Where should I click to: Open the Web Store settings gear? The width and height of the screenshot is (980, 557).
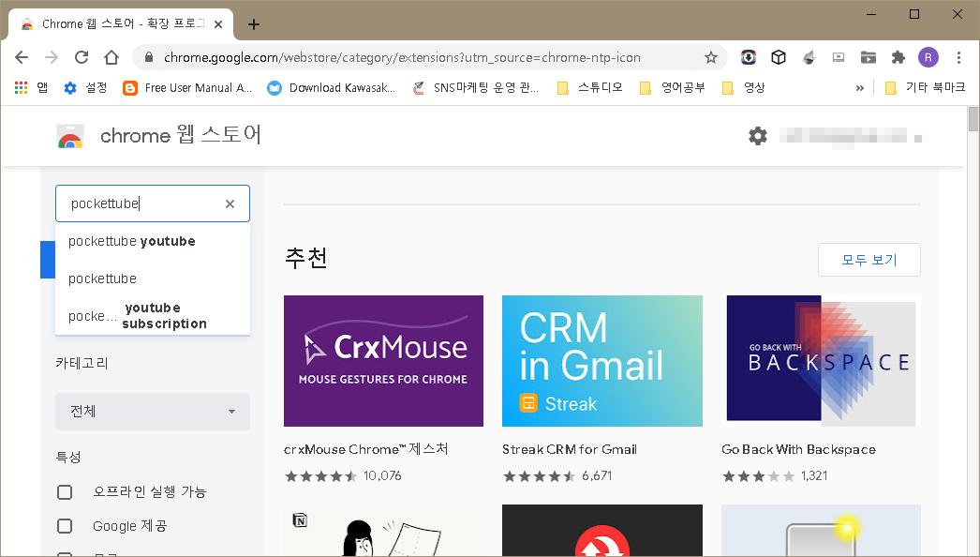click(x=758, y=135)
